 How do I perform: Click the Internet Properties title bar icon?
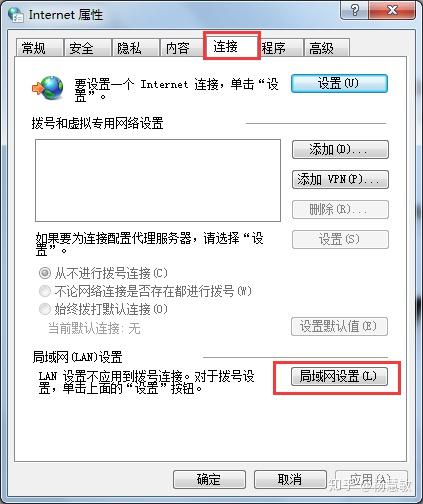pyautogui.click(x=15, y=15)
